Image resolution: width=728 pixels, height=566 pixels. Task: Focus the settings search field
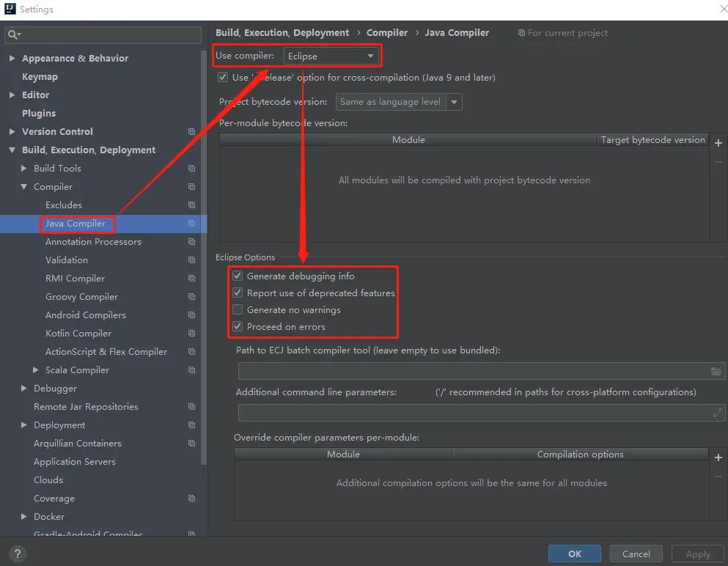point(103,34)
